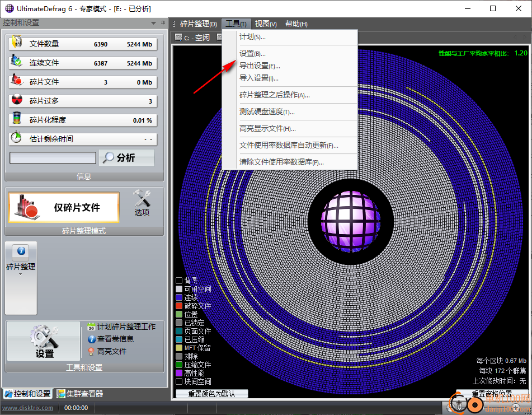Select 高亮显示文件(H)... menu item
Screen dimensions: 532x415
click(x=290, y=129)
